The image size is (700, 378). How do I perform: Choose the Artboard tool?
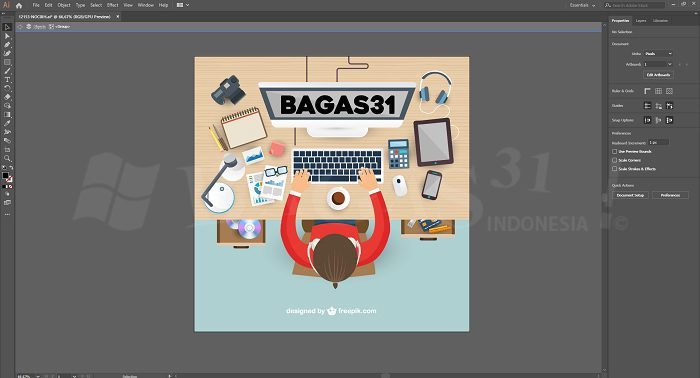(7, 150)
